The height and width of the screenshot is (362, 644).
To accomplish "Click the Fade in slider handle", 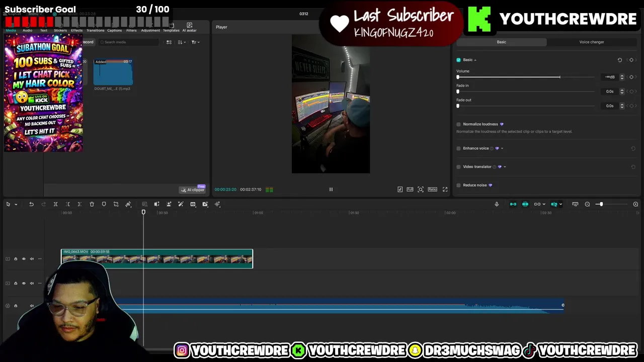I will [x=458, y=92].
